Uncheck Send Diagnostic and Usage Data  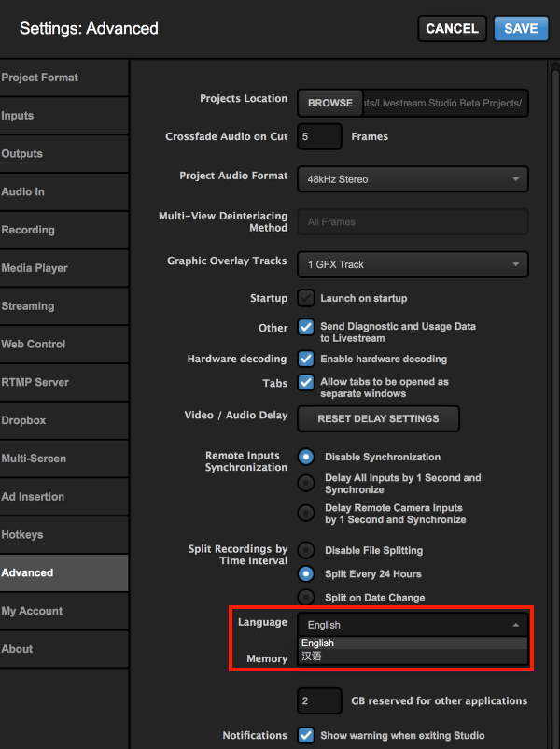pos(305,327)
